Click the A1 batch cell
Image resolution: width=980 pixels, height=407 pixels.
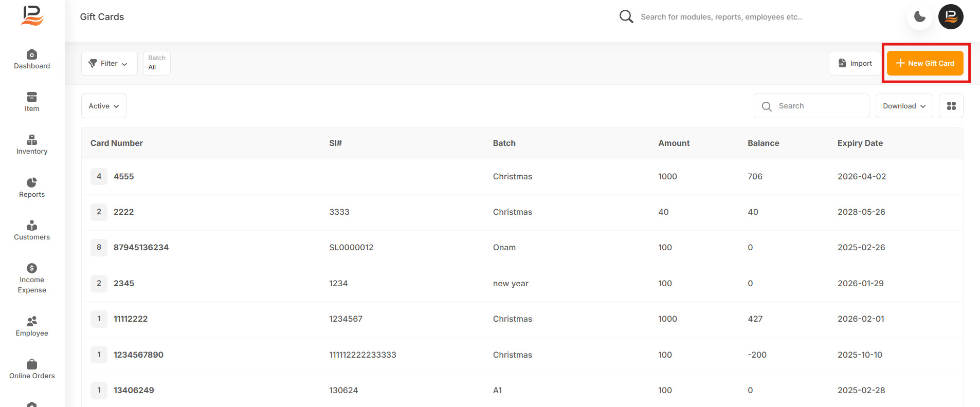click(497, 390)
